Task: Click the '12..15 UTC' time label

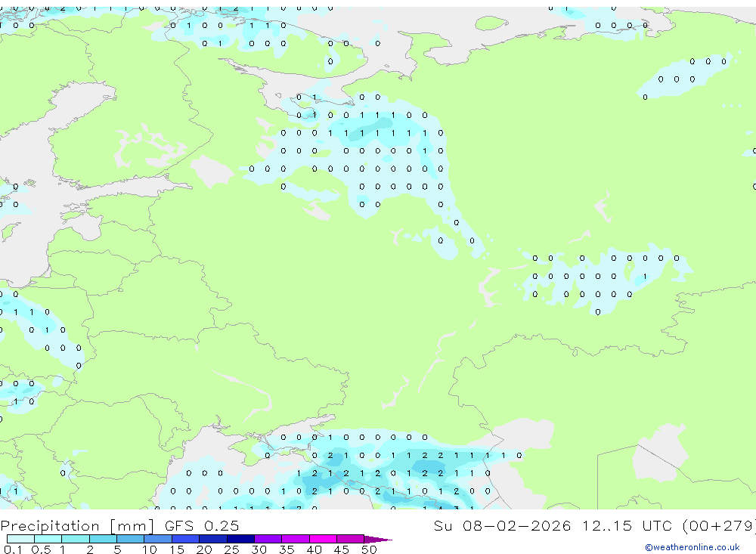Action: tap(627, 525)
